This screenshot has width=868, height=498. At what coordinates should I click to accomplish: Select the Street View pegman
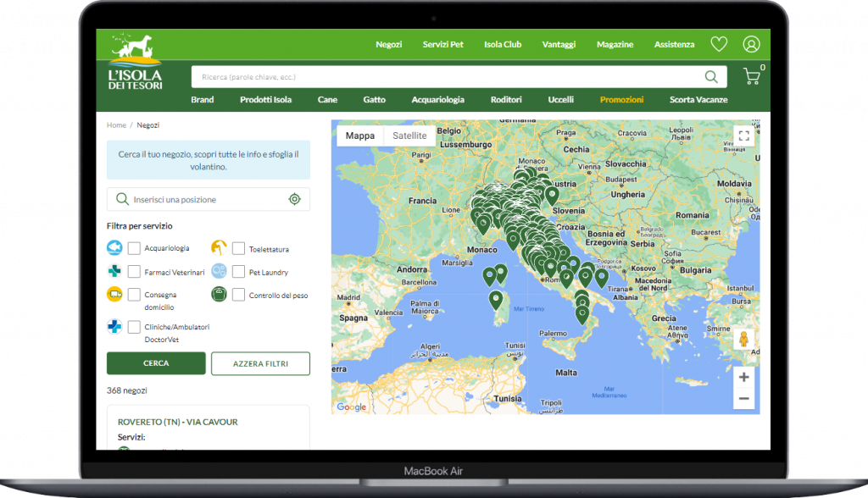(x=743, y=340)
